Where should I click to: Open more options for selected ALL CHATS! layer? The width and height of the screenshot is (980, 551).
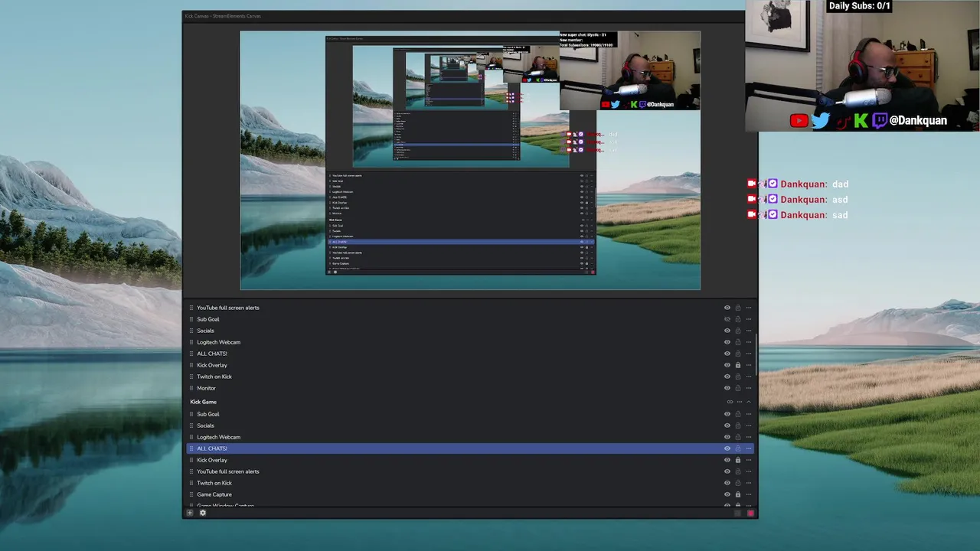pos(749,448)
